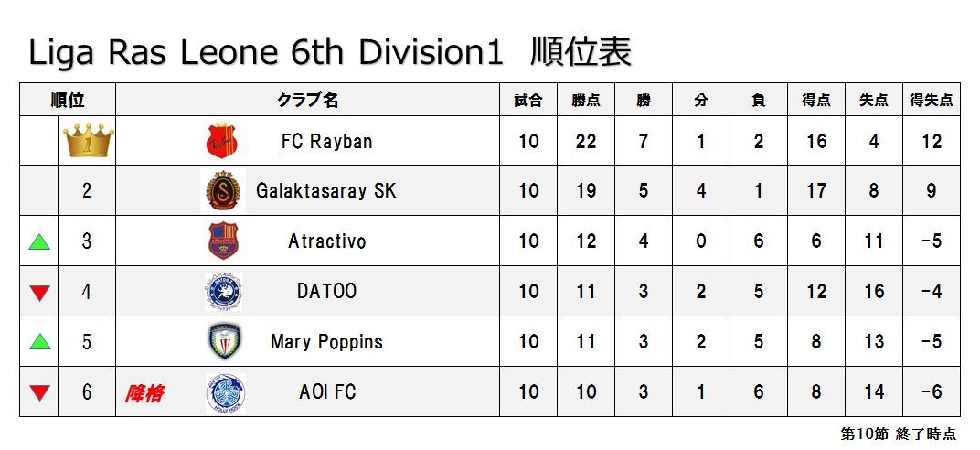This screenshot has width=980, height=450.
Task: Click the red down arrow beside AOI FC
Action: tap(39, 392)
